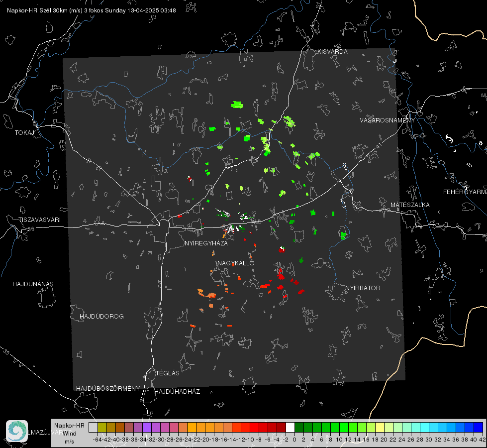Pick the pale yellow swatch between 18 and 20
The height and width of the screenshot is (448, 487).
[380, 427]
